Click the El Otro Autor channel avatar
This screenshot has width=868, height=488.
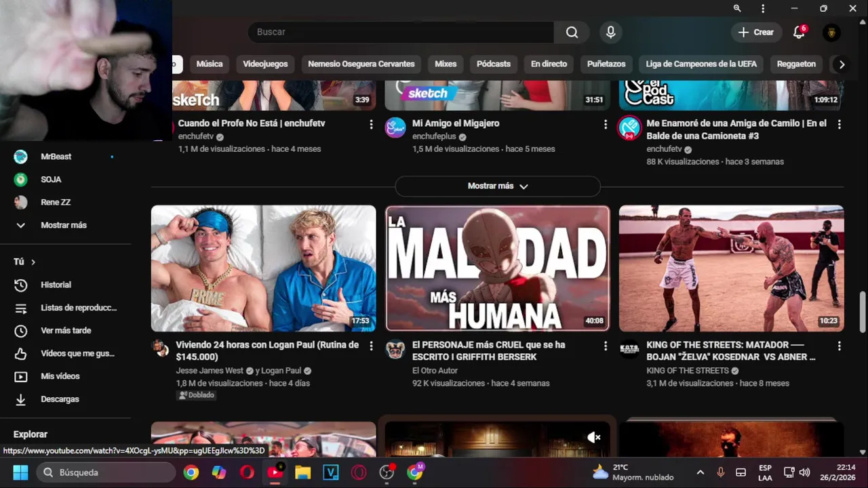click(x=395, y=349)
